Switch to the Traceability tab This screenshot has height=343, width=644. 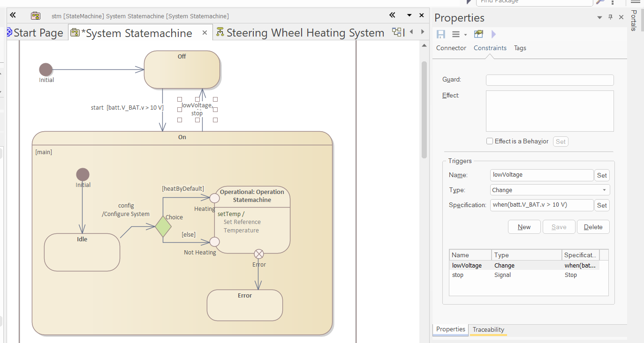tap(488, 329)
